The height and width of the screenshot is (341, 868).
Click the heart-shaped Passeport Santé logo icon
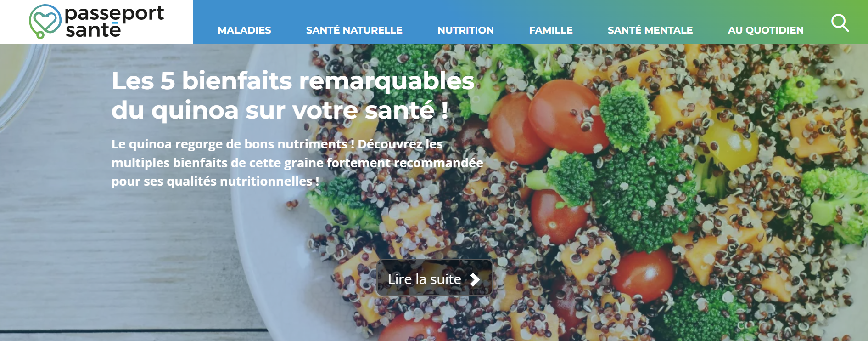tap(45, 21)
